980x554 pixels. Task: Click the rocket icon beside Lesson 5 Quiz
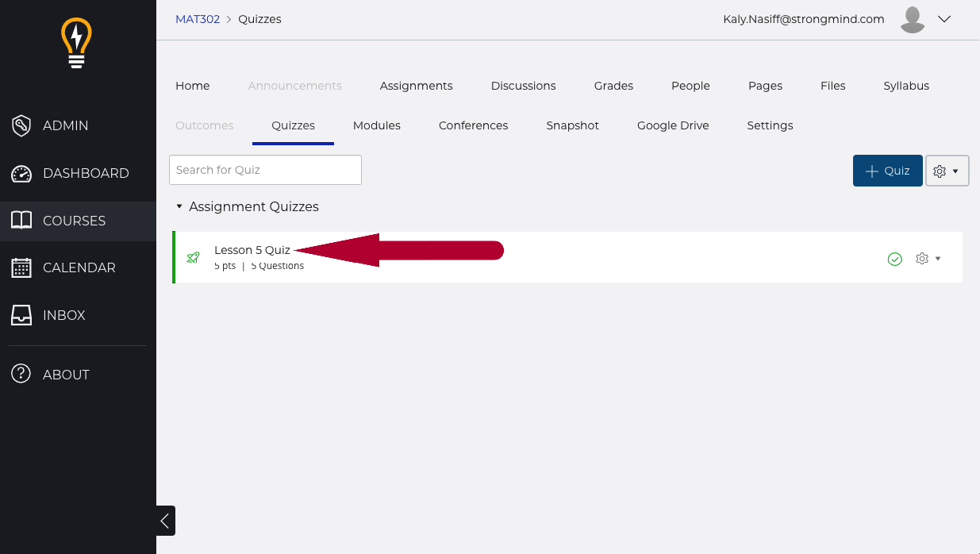[x=193, y=257]
